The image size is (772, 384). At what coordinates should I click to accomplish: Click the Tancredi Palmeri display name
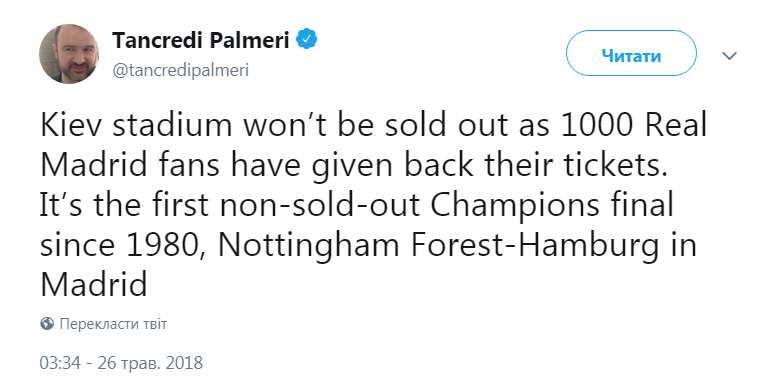pos(201,40)
